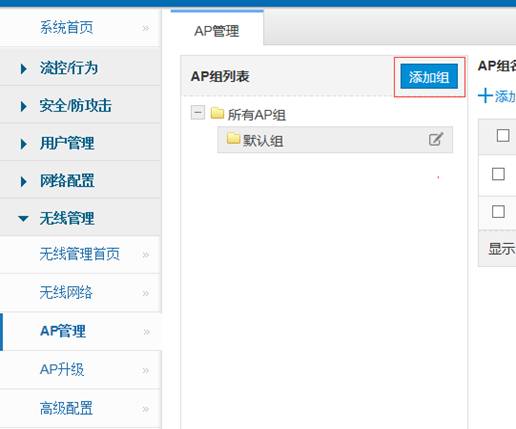Click the 所有AP组 folder icon
Viewport: 516px width, 429px height.
click(x=217, y=113)
